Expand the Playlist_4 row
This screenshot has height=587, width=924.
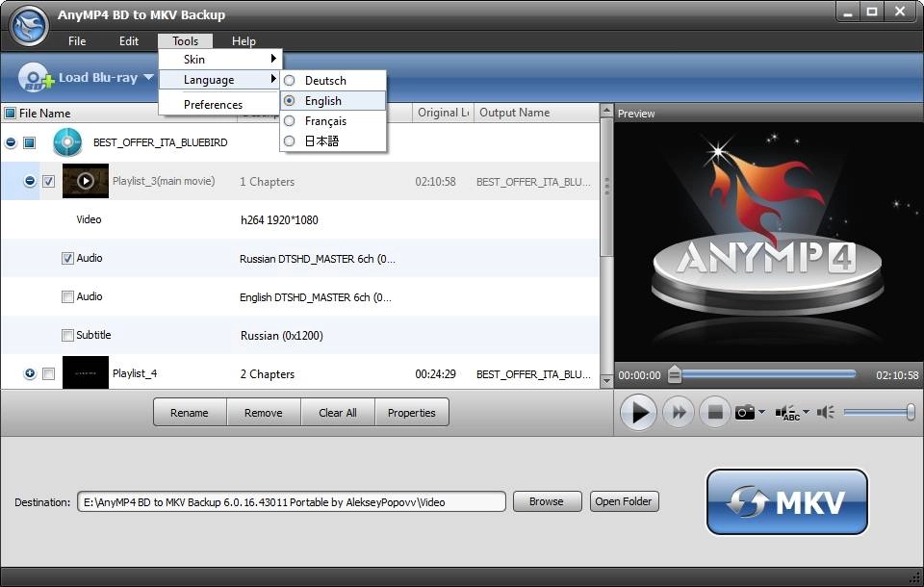coord(30,373)
